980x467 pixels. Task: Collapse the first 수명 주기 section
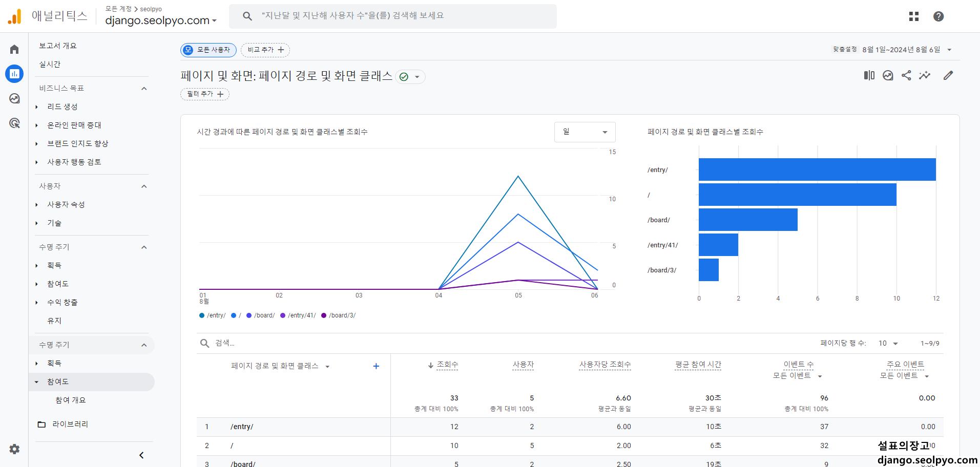tap(144, 247)
